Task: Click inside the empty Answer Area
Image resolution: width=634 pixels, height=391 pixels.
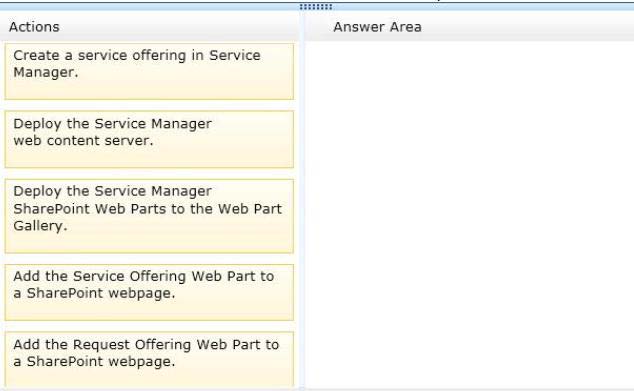Action: [469, 214]
